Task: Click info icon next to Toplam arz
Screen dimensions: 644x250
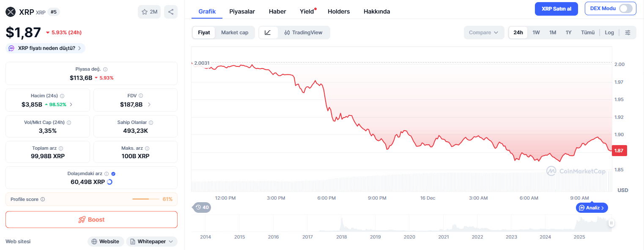Action: tap(61, 148)
